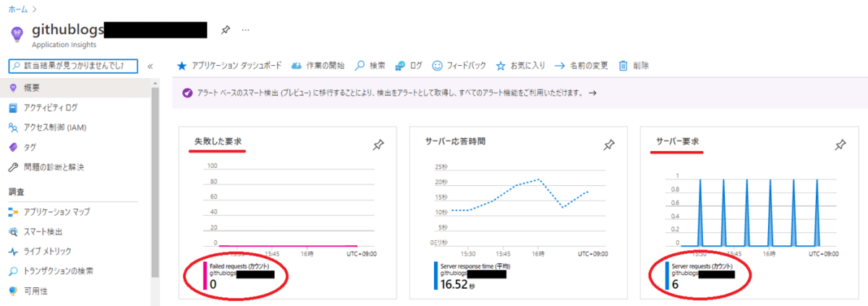The height and width of the screenshot is (306, 868).
Task: Select 名前の変更 in the toolbar
Action: 582,66
